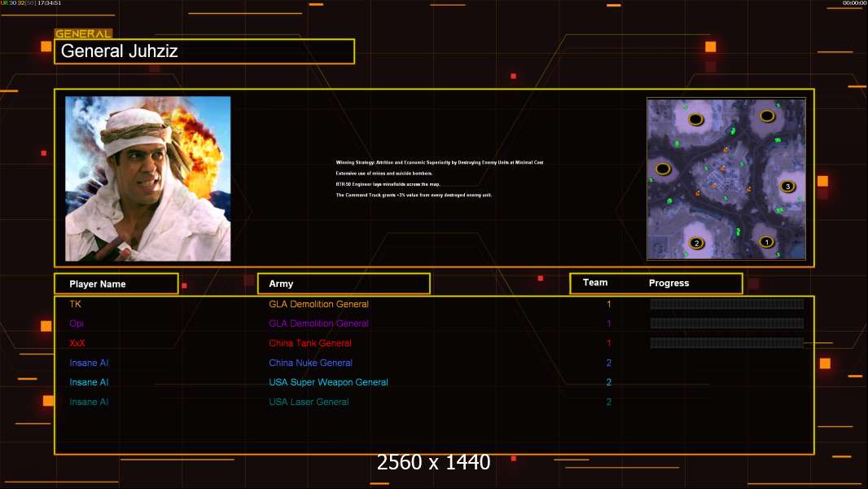Click USA Super Weapon General army text
The image size is (868, 489).
coord(328,382)
